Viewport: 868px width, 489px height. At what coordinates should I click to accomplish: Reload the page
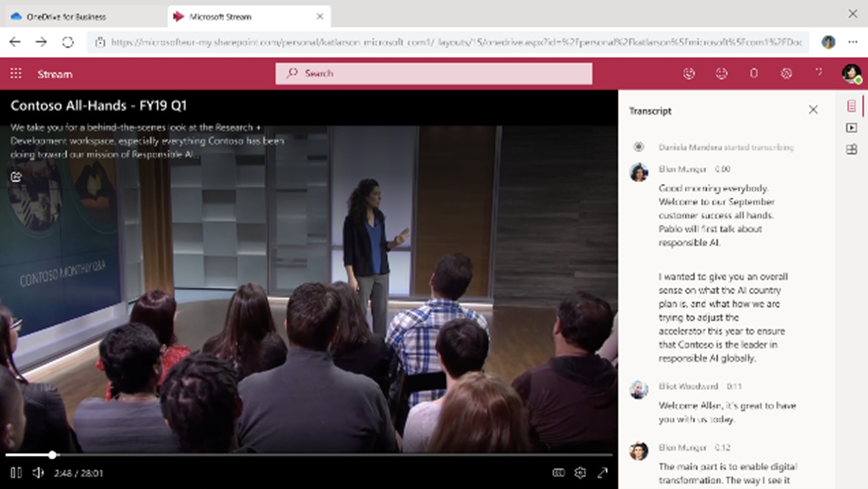[x=67, y=42]
